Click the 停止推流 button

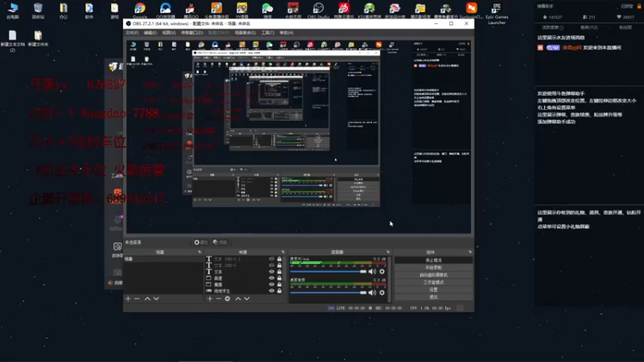(x=433, y=260)
